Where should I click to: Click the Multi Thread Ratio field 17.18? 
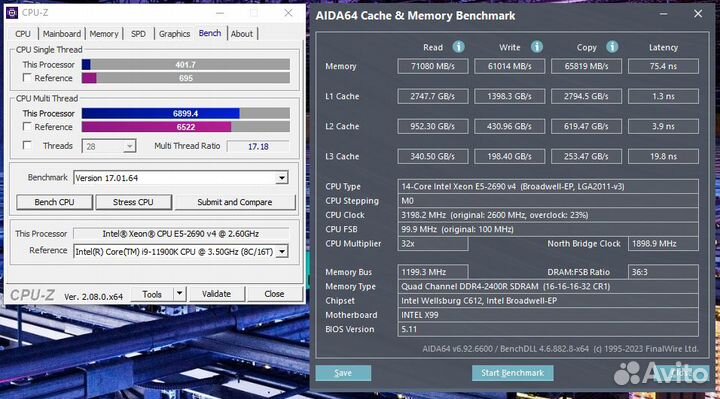(258, 146)
